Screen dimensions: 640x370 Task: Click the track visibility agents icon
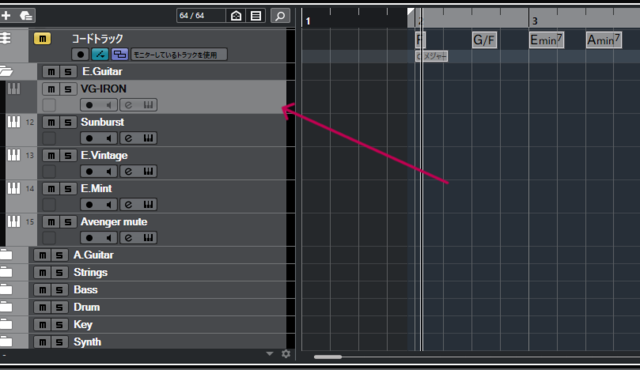pyautogui.click(x=236, y=16)
